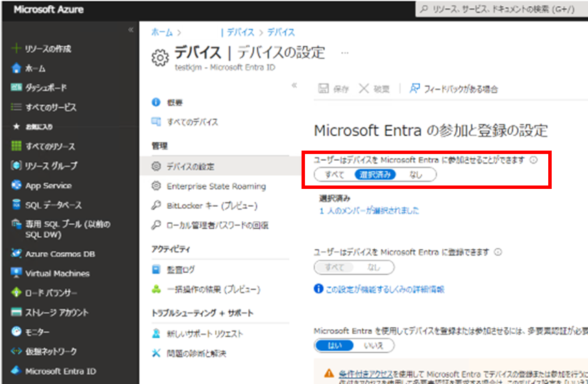Click the リソース グループ cube icon
588x384 pixels.
pyautogui.click(x=16, y=165)
